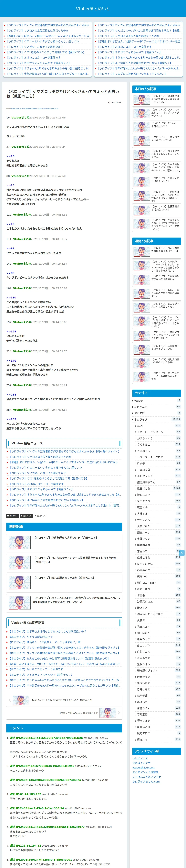The image size is (186, 868).
Task: Open latest news みけねここカ・コーラ案件です
Action: pyautogui.click(x=36, y=484)
